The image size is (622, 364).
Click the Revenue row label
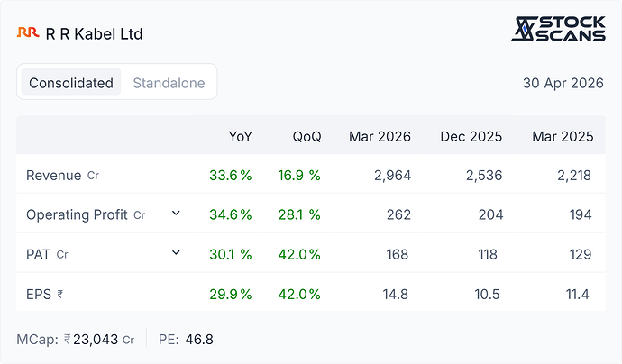(x=53, y=176)
